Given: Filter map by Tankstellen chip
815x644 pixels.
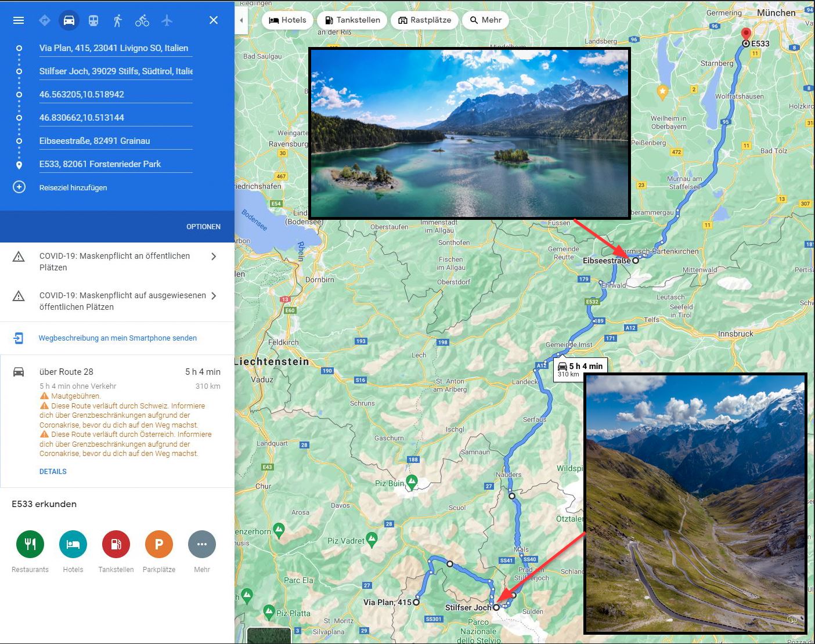Looking at the screenshot, I should click(x=352, y=20).
